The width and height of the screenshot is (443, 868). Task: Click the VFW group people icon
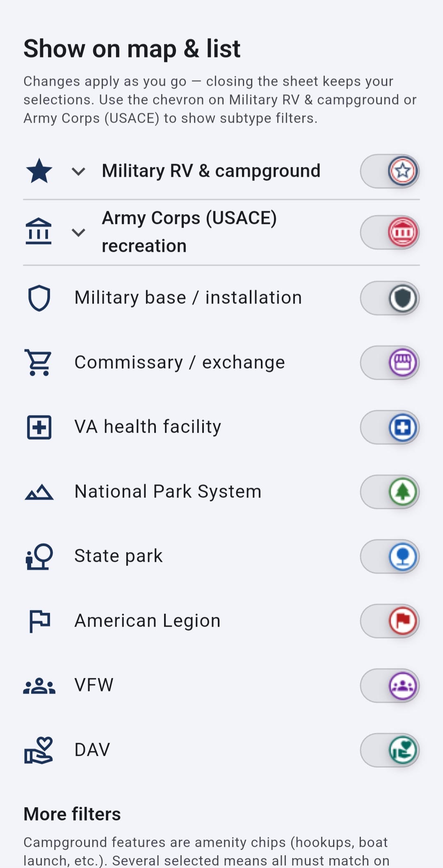[39, 686]
